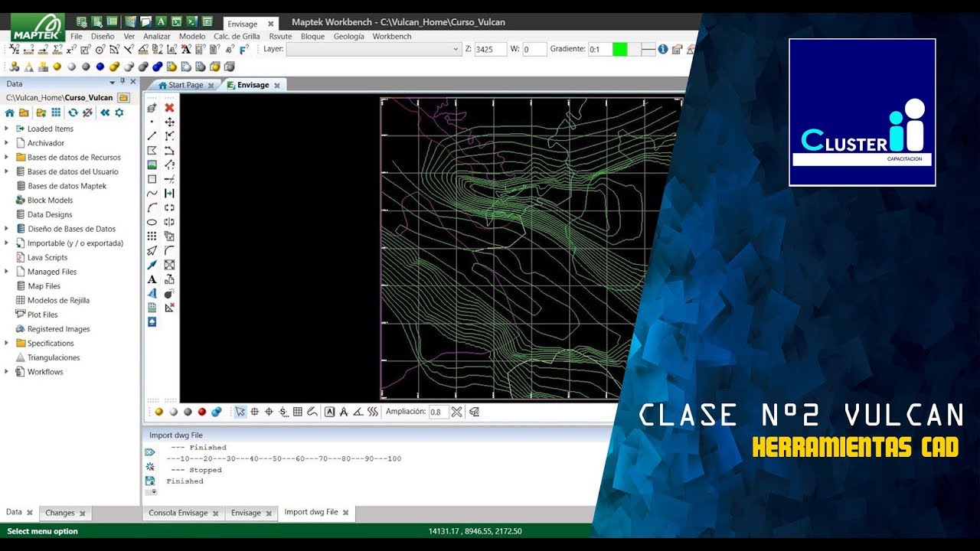Select the freehand Curve tool
Viewport: 980px width, 551px height.
152,194
